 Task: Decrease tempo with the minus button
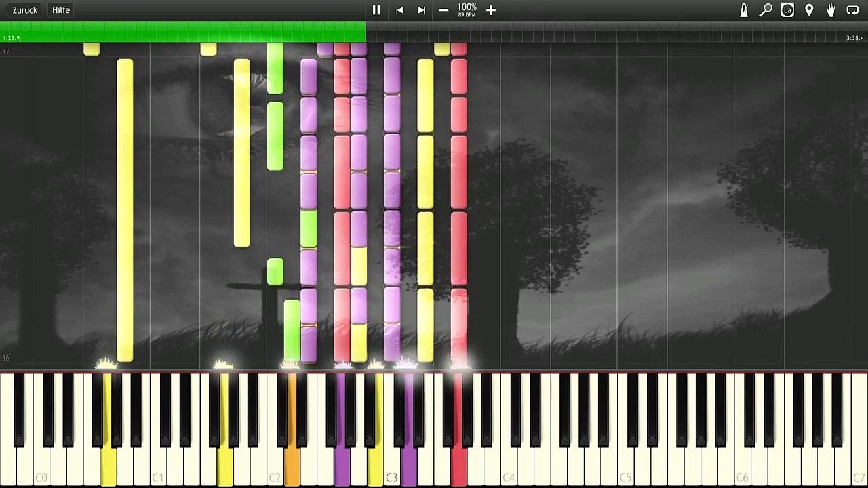pos(443,10)
